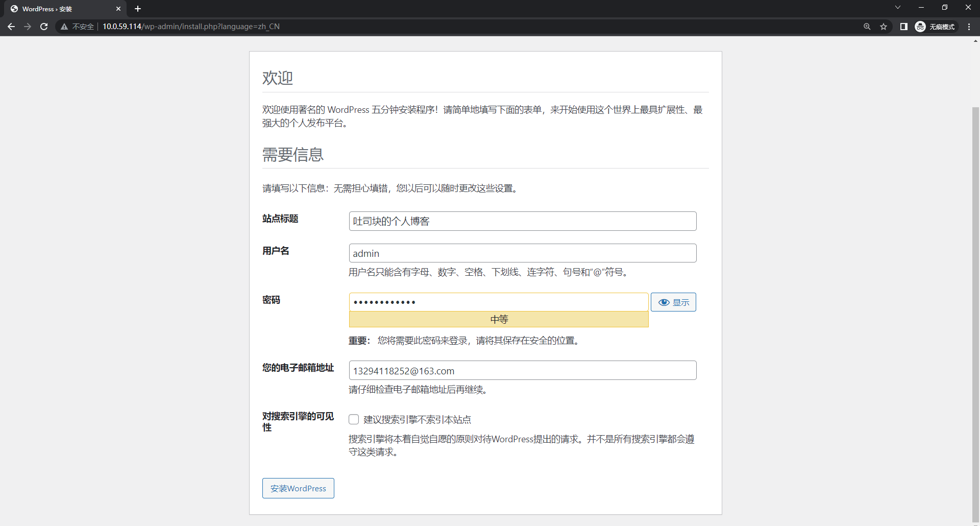Click the zoom magnifier icon in address bar
The image size is (980, 526).
click(x=867, y=27)
